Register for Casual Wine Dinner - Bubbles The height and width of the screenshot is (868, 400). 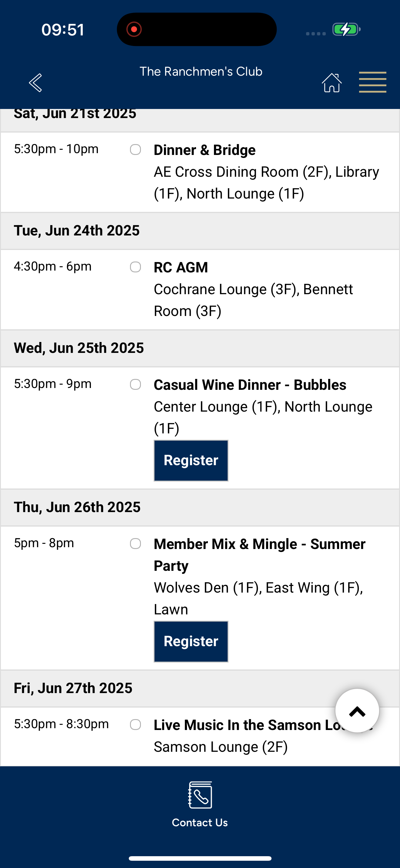(x=191, y=461)
